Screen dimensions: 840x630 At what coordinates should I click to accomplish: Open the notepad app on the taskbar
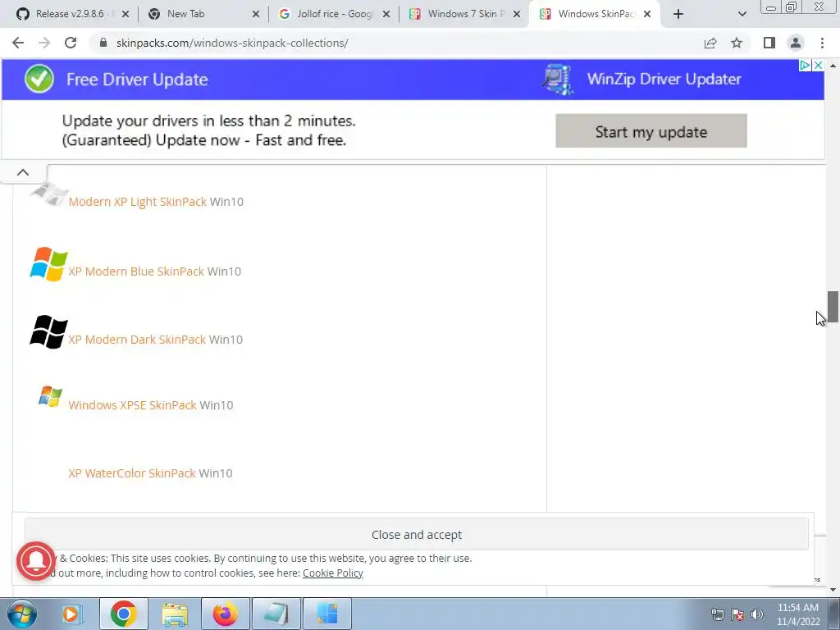[x=276, y=614]
